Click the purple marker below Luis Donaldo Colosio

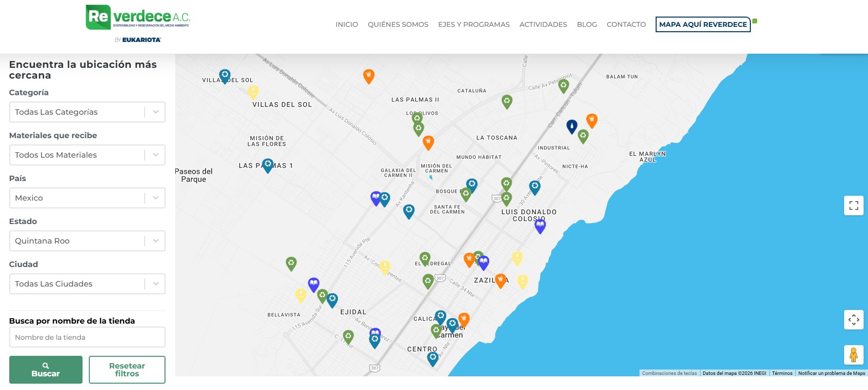pyautogui.click(x=540, y=226)
